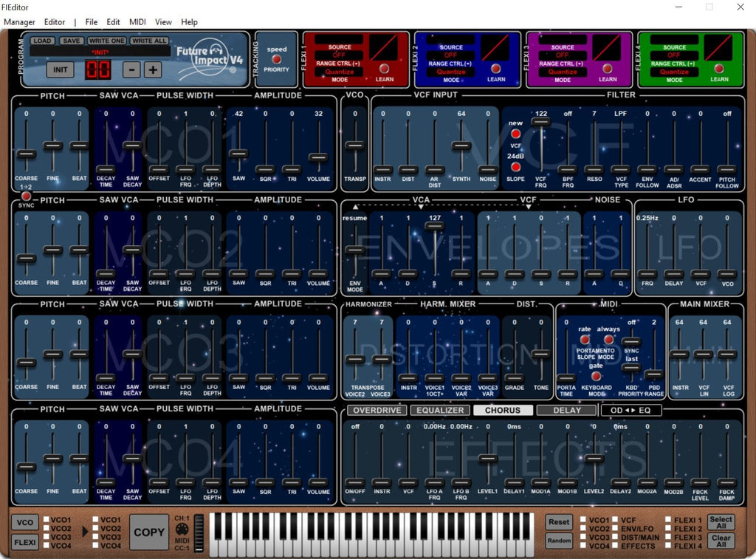The image size is (756, 559).
Task: Enable the EFFECTS checkbox for randomize
Action: click(615, 546)
